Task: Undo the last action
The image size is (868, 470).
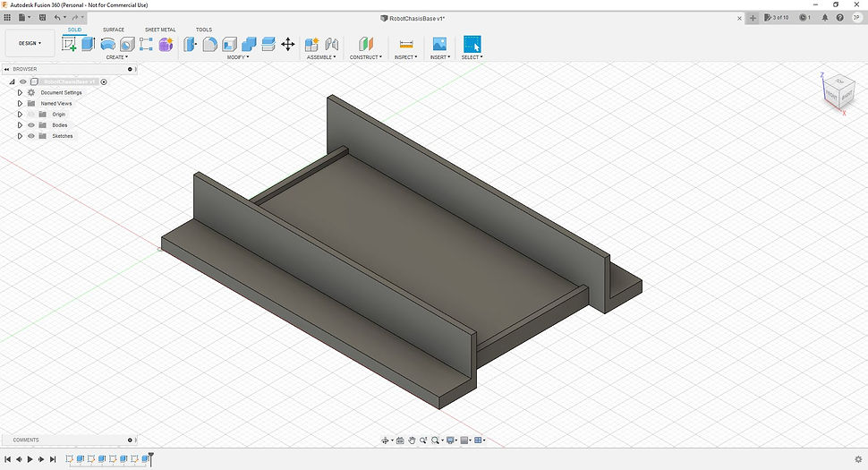Action: pos(57,18)
